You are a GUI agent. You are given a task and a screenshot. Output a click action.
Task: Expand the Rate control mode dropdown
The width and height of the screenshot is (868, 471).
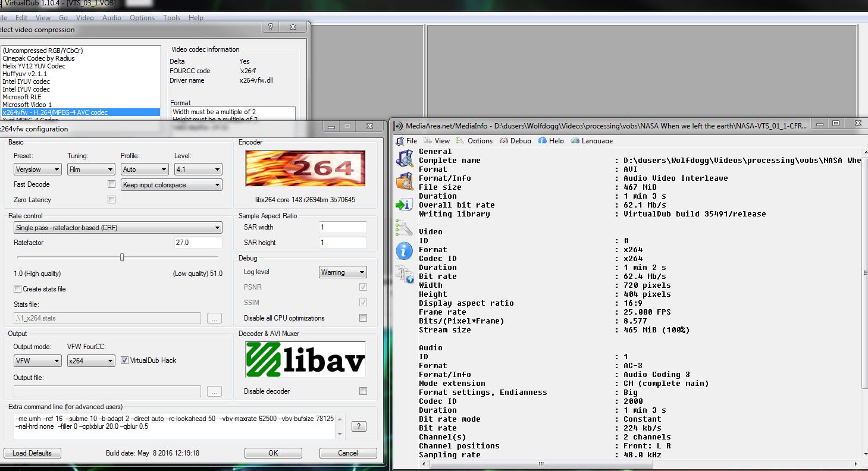click(118, 228)
